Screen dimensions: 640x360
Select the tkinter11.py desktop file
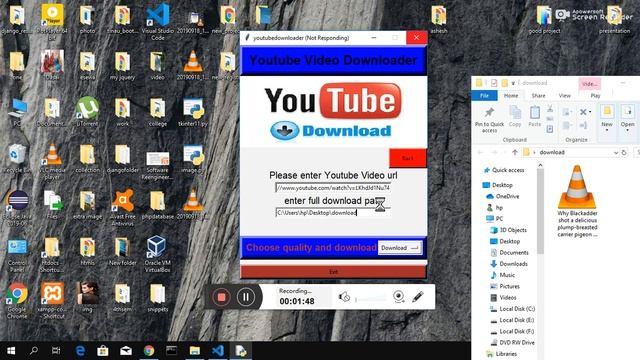click(x=193, y=112)
